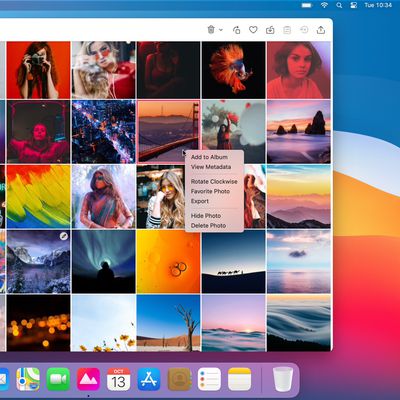The image size is (400, 400).
Task: Click the Tue 10:34 clock in the menu bar
Action: [x=378, y=5]
